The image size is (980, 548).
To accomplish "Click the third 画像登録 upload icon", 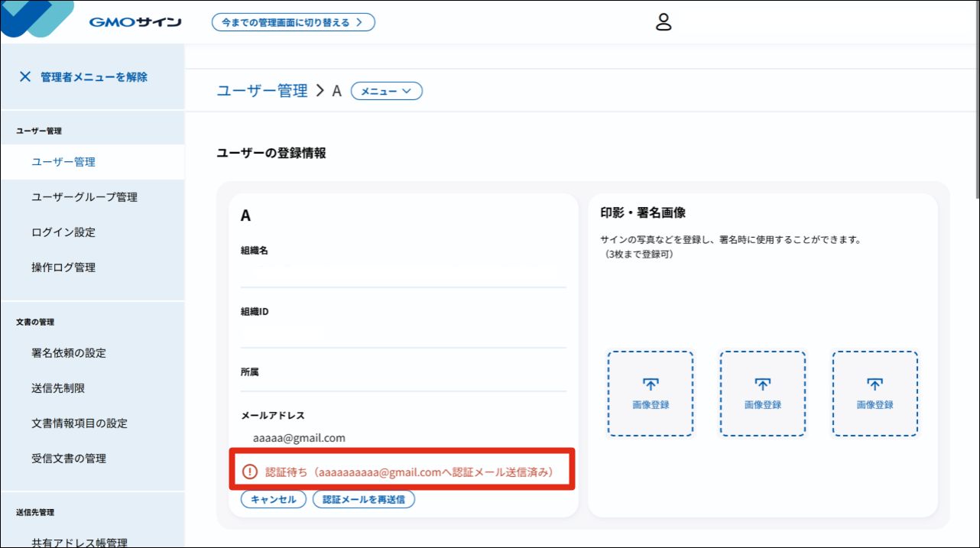I will (x=875, y=384).
